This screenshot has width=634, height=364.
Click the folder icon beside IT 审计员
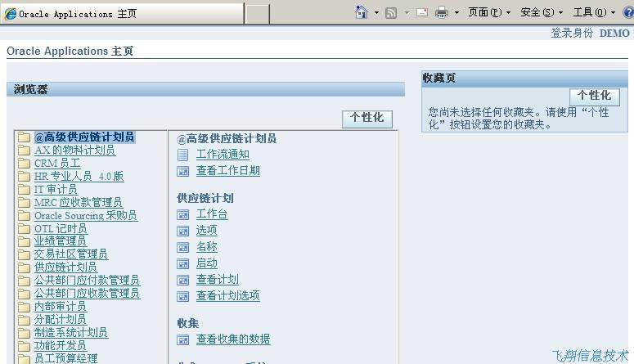pos(25,190)
